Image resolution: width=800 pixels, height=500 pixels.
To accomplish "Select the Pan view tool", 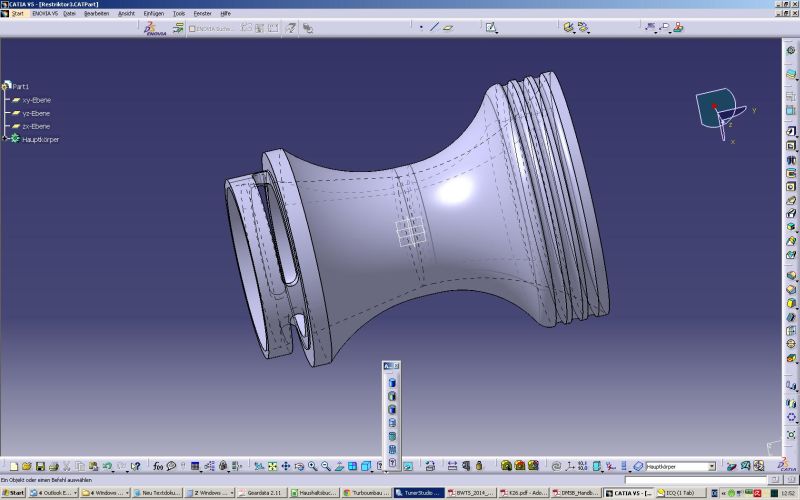I will (285, 467).
